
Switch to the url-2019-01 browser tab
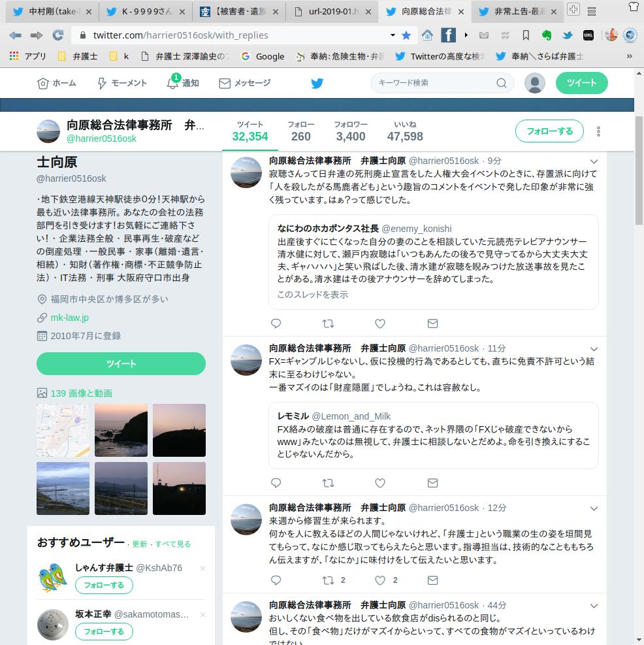click(x=334, y=12)
